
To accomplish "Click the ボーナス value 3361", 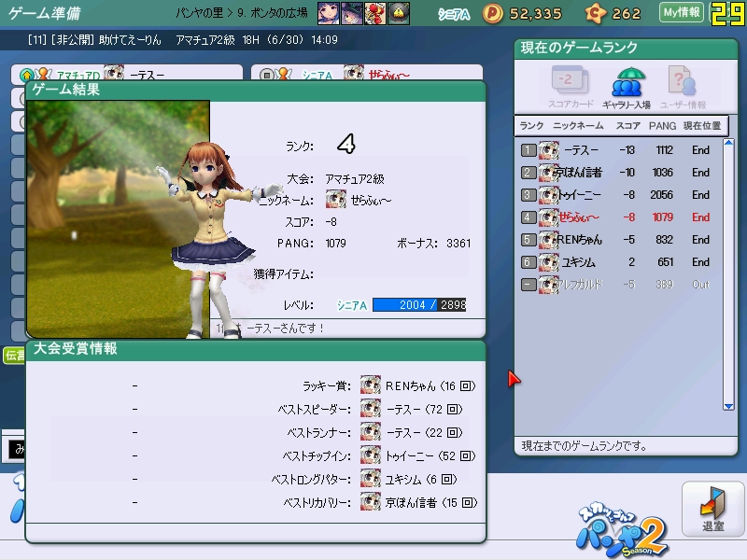I will click(458, 244).
